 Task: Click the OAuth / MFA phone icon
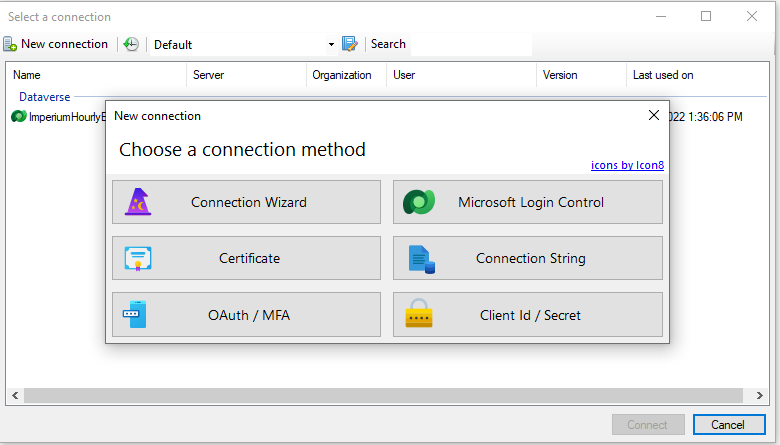click(135, 315)
